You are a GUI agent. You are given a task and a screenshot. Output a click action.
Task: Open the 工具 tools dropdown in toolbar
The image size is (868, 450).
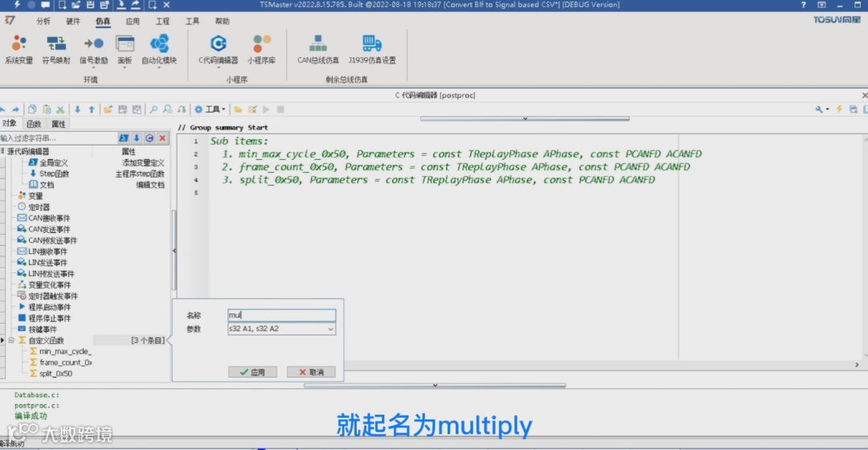[x=210, y=109]
